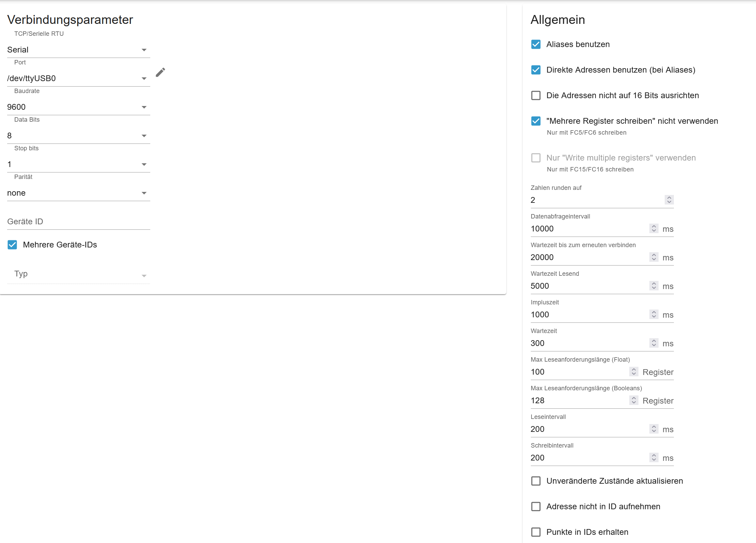This screenshot has height=543, width=756.
Task: Expand the Parität none dropdown
Action: (x=78, y=193)
